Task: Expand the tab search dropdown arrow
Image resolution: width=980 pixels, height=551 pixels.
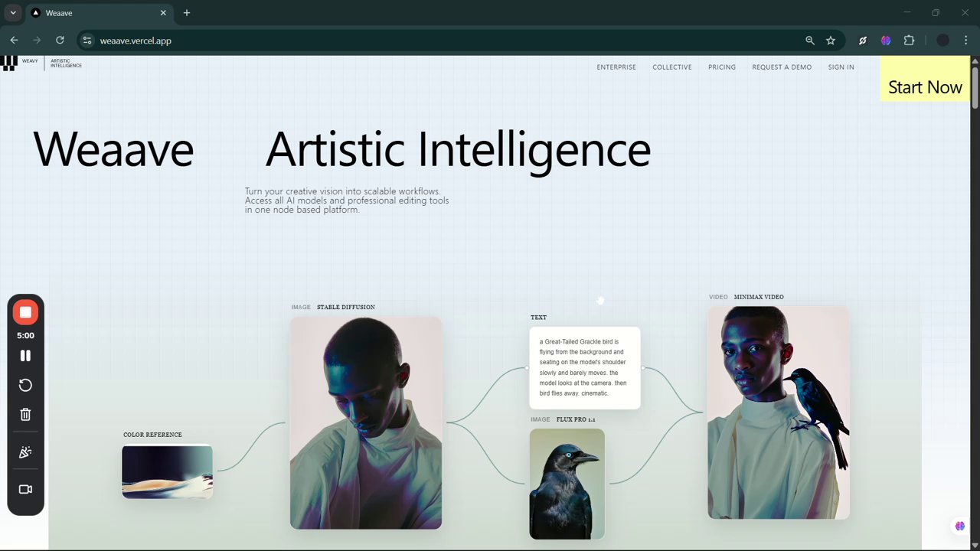Action: [x=13, y=13]
